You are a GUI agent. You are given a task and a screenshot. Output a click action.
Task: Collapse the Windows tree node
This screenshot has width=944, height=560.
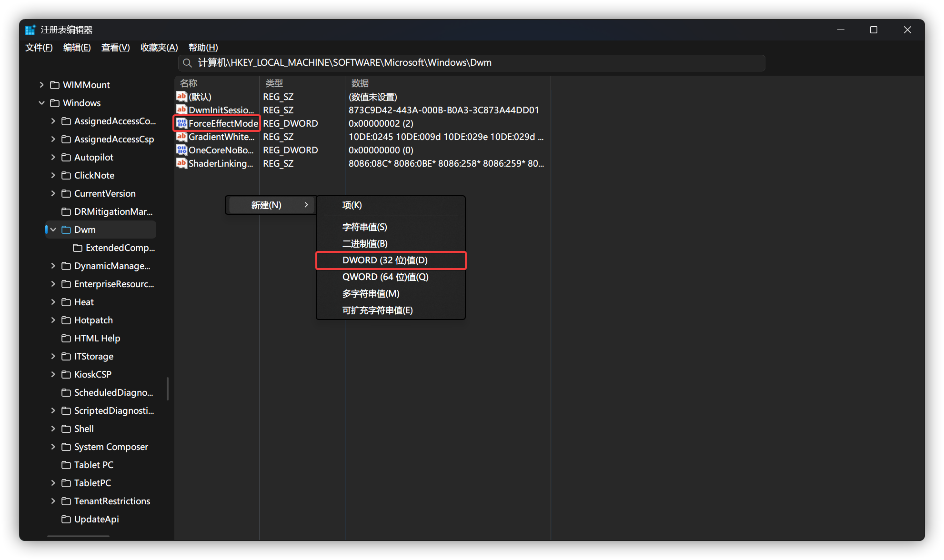(x=41, y=103)
